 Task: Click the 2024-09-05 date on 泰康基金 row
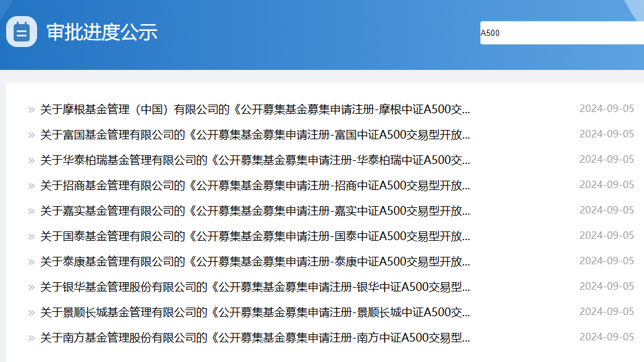607,261
